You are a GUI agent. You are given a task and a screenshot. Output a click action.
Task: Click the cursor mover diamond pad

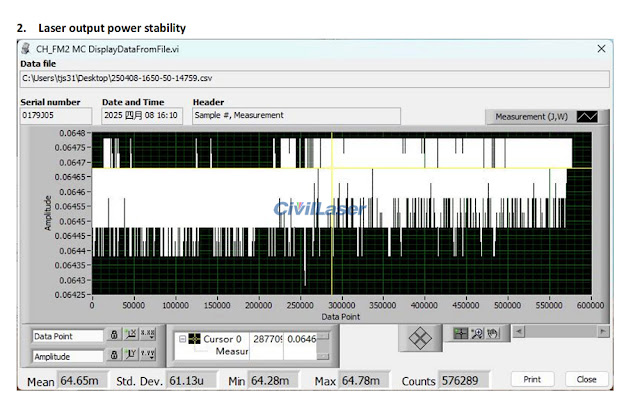tap(420, 338)
